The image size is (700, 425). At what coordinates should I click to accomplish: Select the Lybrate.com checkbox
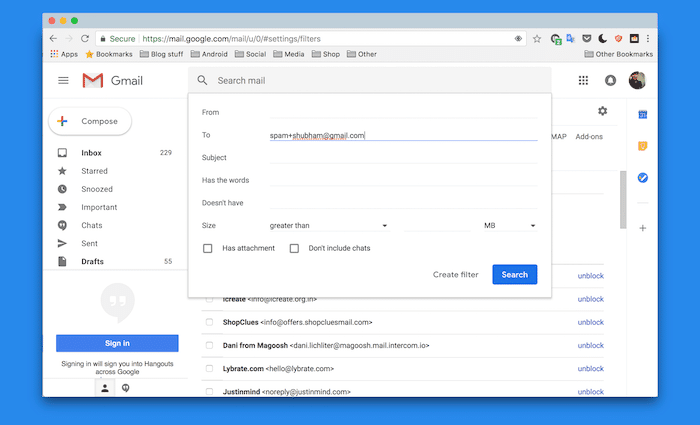click(209, 368)
